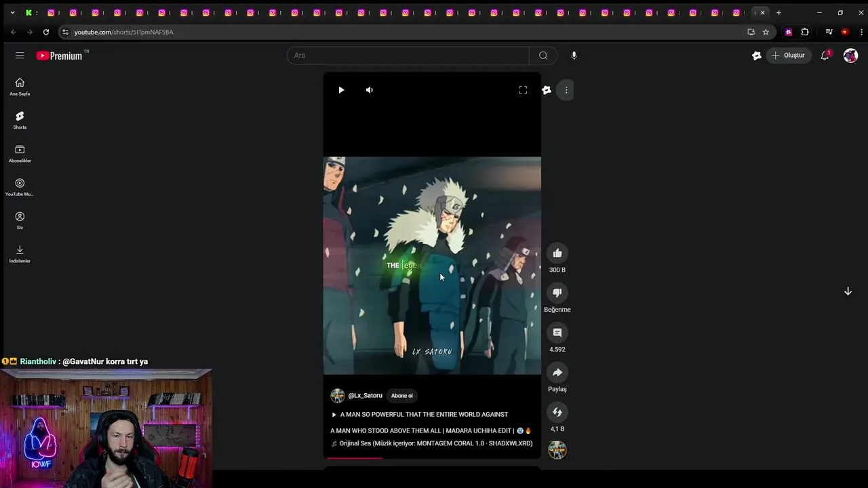Go to the next Short arrow
868x488 pixels.
848,291
